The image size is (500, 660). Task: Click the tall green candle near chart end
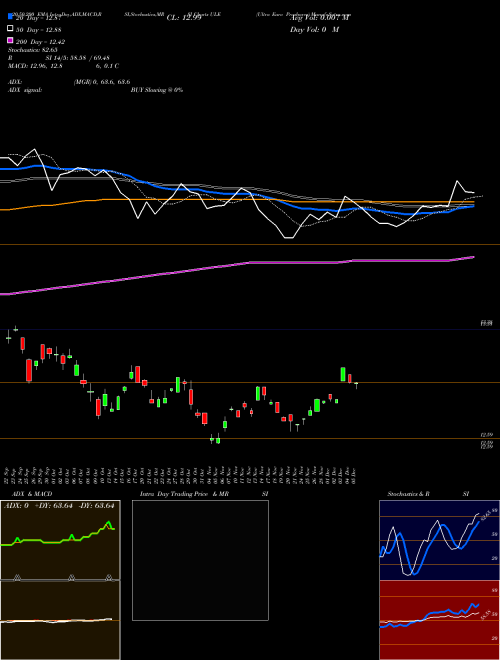click(x=343, y=374)
